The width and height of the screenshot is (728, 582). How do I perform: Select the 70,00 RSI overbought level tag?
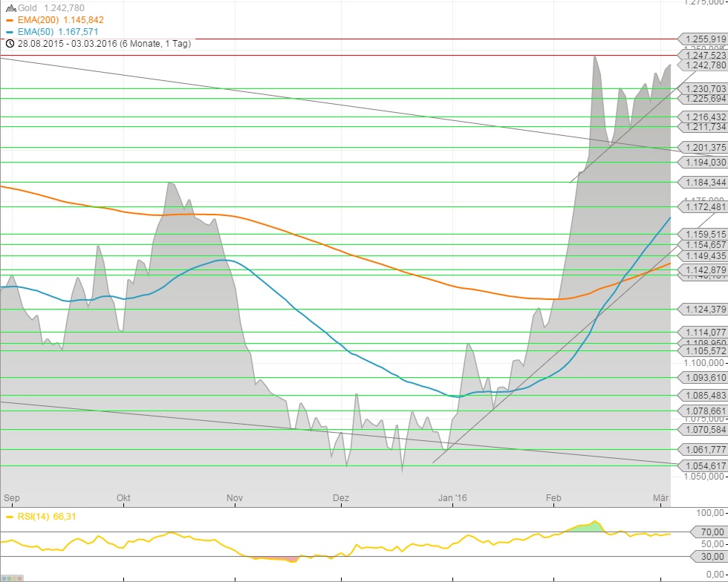[709, 532]
